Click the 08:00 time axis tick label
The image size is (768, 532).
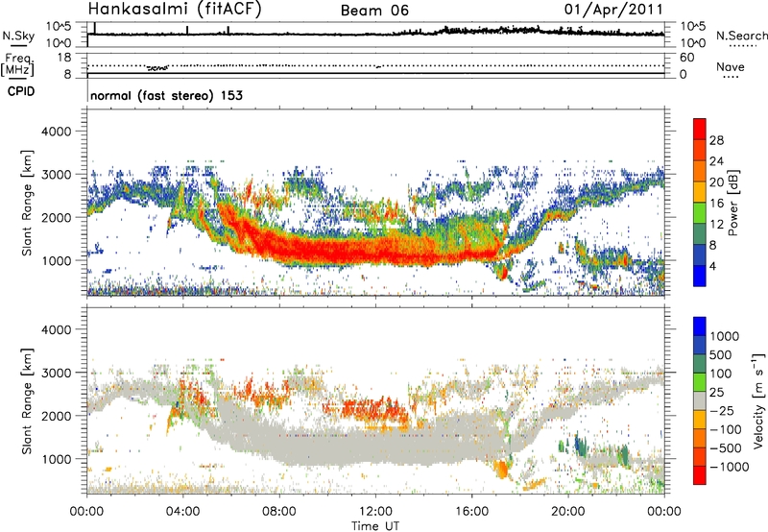coord(279,512)
